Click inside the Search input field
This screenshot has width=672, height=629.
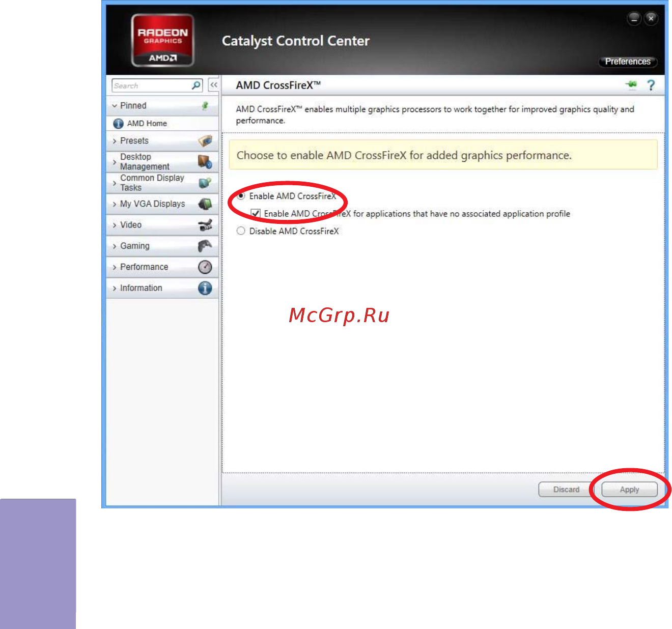(151, 85)
